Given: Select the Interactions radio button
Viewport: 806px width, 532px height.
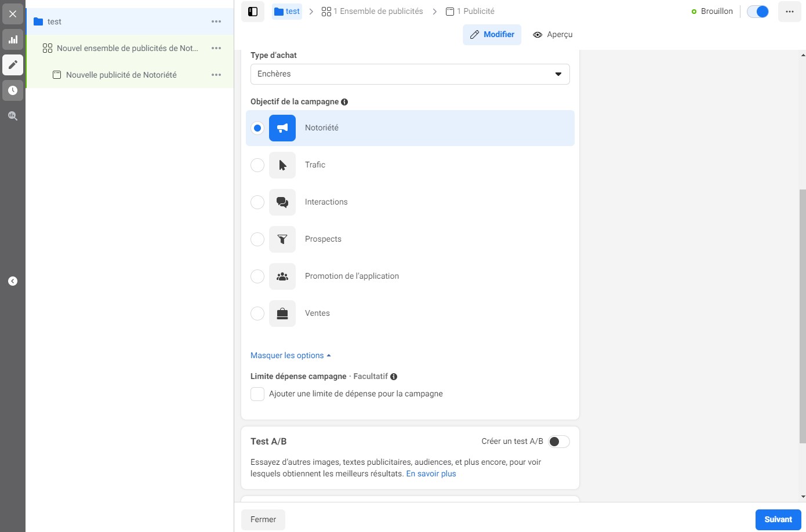Looking at the screenshot, I should coord(257,202).
